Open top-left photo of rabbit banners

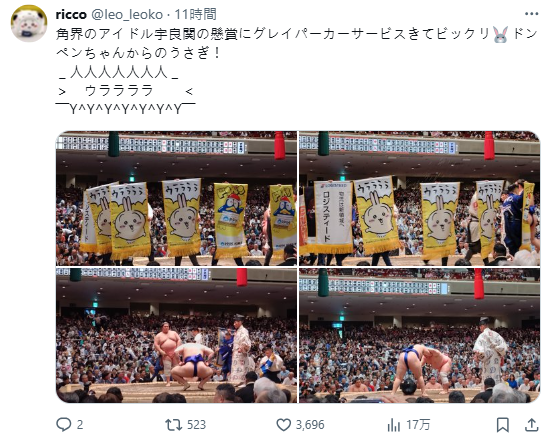pos(176,199)
